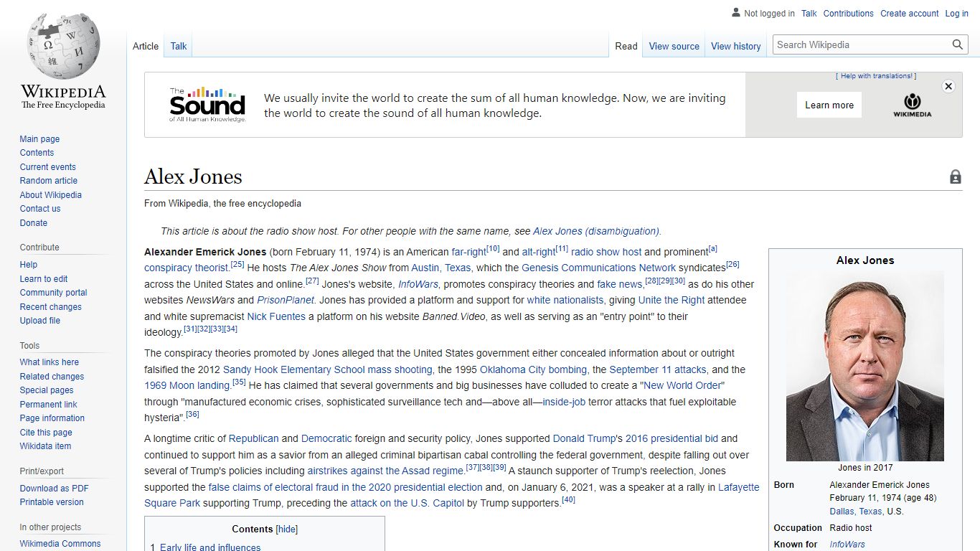Follow the alt-right link
This screenshot has width=980, height=551.
coord(539,252)
